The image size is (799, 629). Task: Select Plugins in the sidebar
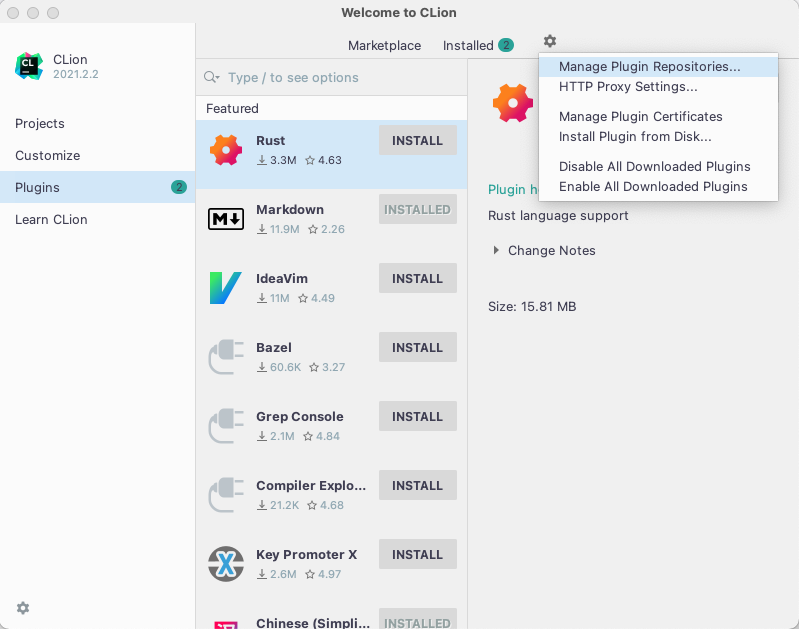click(97, 187)
